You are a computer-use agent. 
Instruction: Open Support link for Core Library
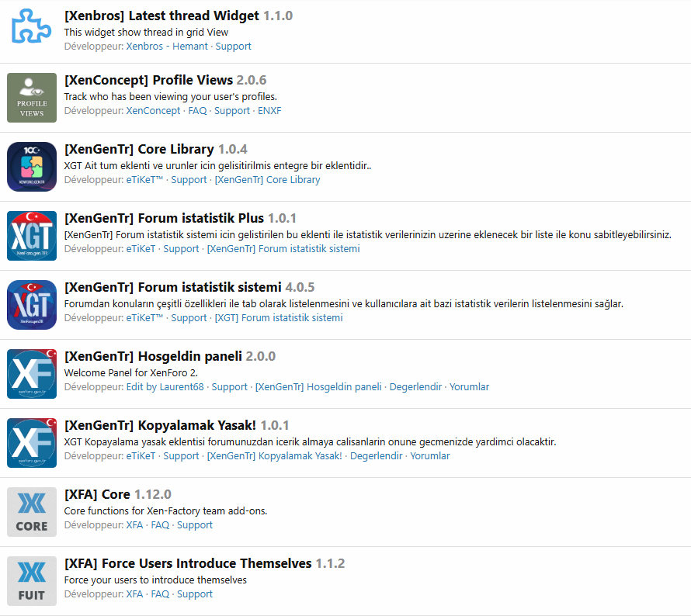click(189, 180)
